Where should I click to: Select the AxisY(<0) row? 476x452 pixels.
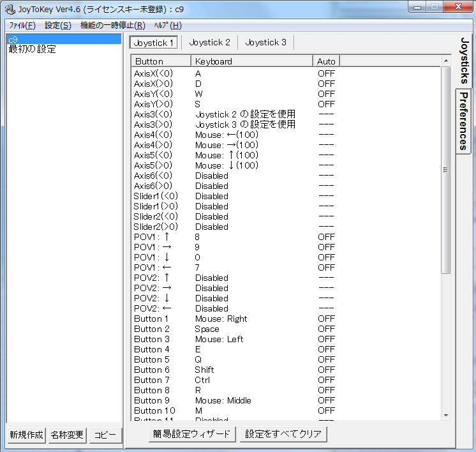[x=286, y=94]
